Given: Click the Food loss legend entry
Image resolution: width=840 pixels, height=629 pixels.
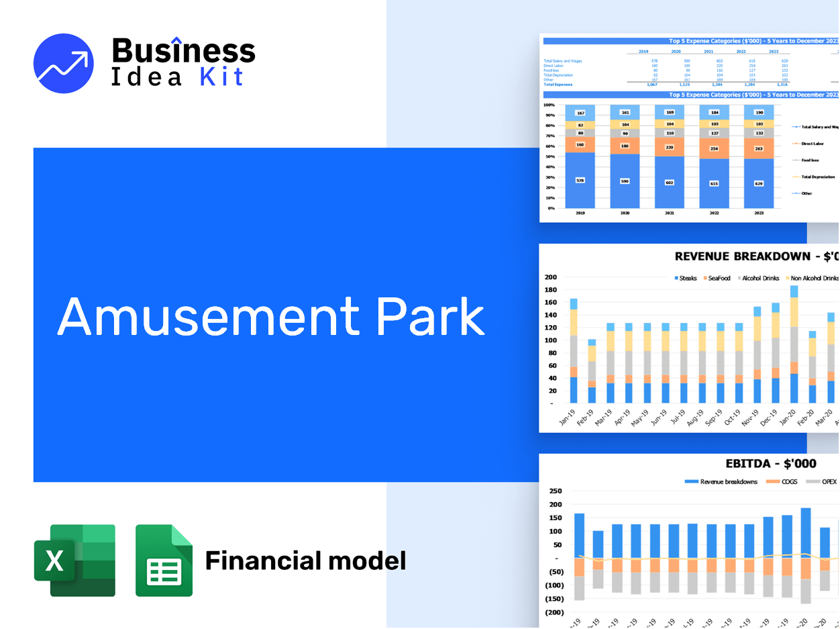Looking at the screenshot, I should (x=810, y=160).
